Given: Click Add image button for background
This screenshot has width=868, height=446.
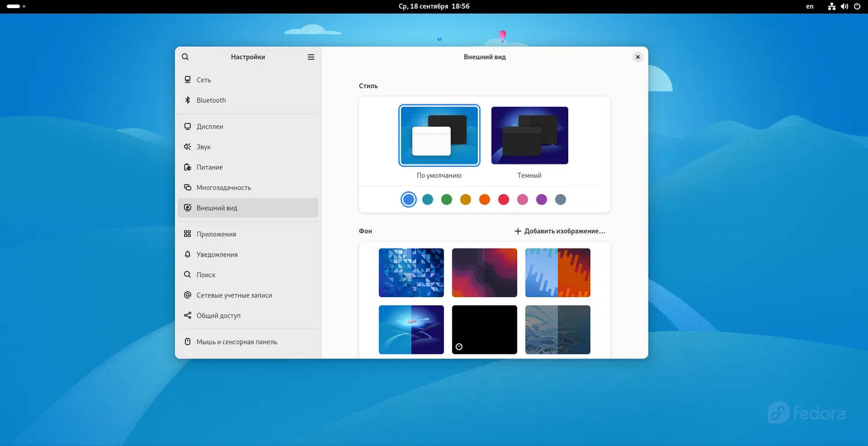Looking at the screenshot, I should coord(560,231).
